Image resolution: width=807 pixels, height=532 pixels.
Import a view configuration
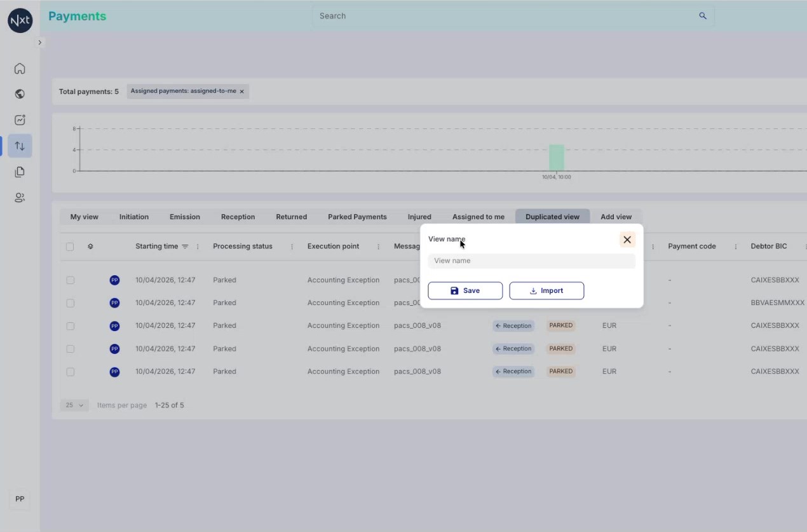(546, 290)
